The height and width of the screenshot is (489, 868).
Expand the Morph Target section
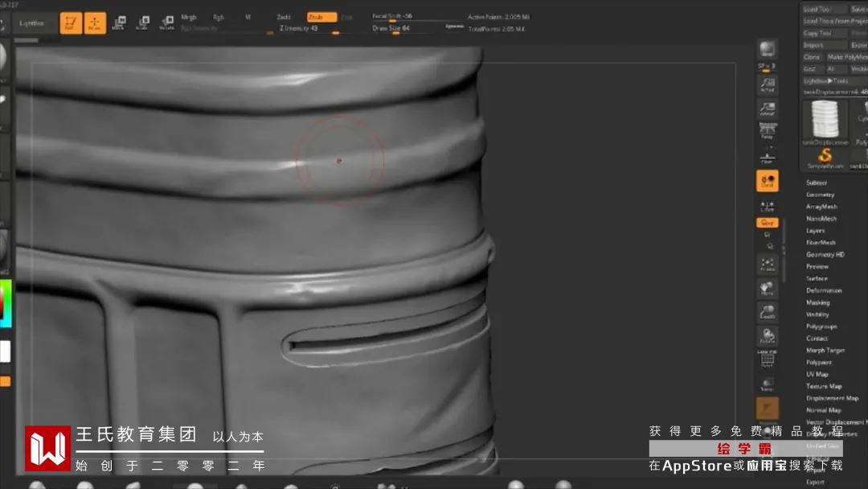(x=825, y=351)
